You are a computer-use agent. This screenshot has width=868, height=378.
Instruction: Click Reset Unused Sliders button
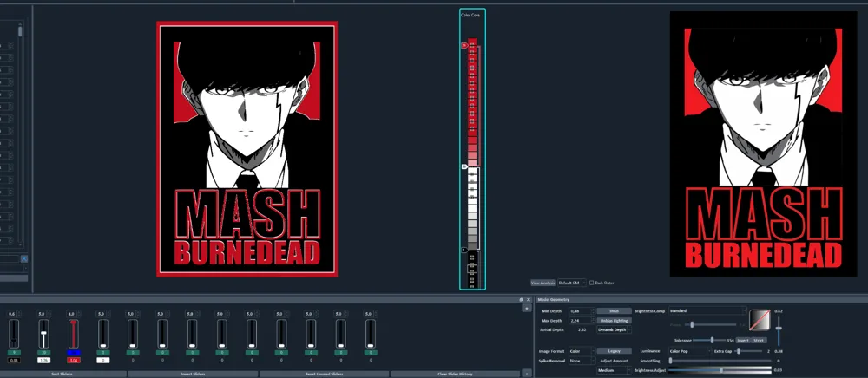pos(324,375)
